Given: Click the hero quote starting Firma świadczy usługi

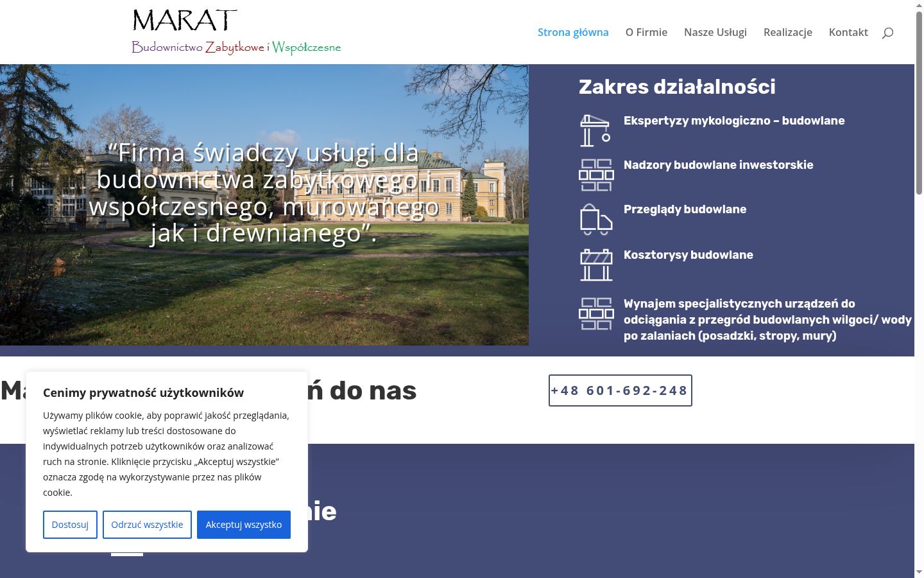Looking at the screenshot, I should click(264, 193).
